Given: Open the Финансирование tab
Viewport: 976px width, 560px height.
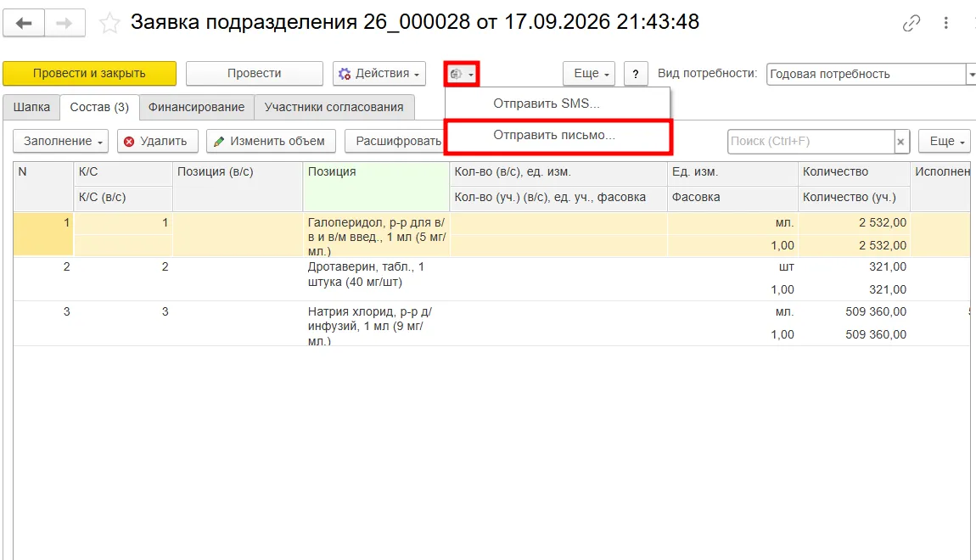Looking at the screenshot, I should 197,107.
